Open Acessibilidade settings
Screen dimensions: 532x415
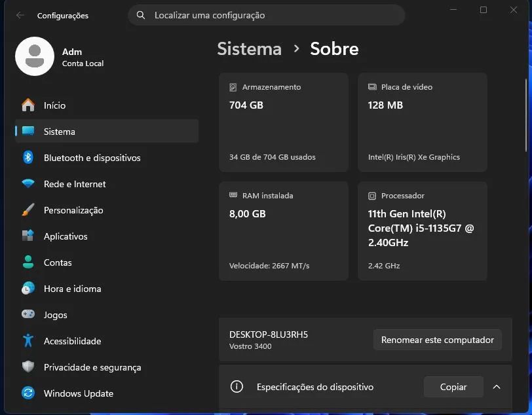(x=107, y=341)
